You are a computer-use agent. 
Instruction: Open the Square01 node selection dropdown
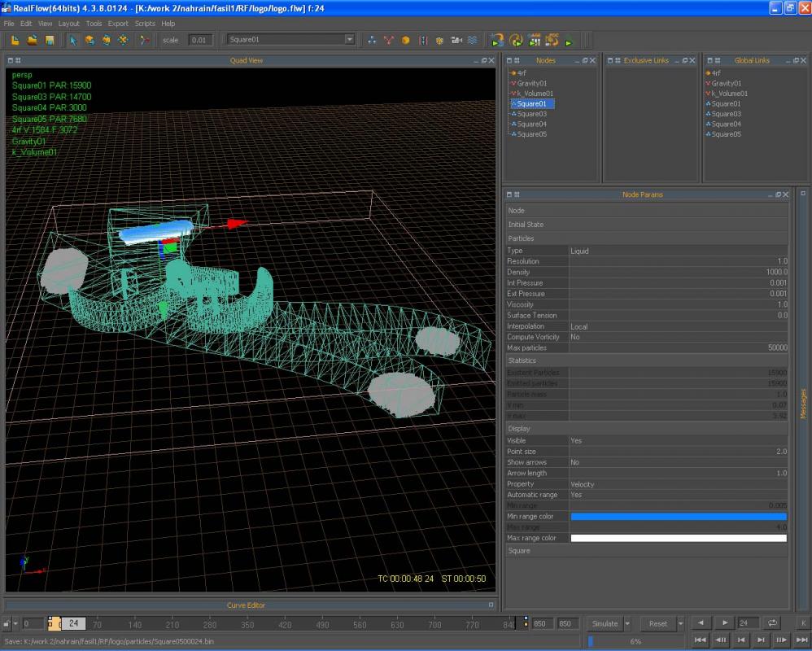click(x=349, y=39)
